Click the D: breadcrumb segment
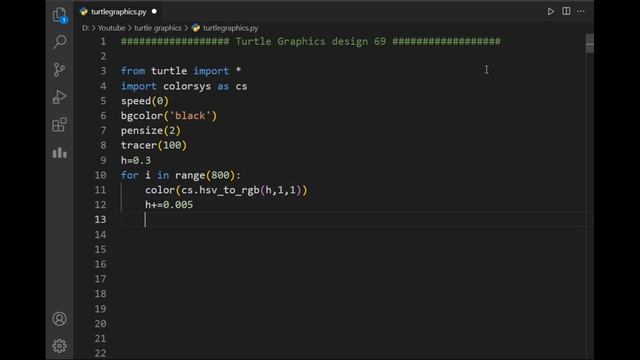Image resolution: width=640 pixels, height=360 pixels. [85, 28]
